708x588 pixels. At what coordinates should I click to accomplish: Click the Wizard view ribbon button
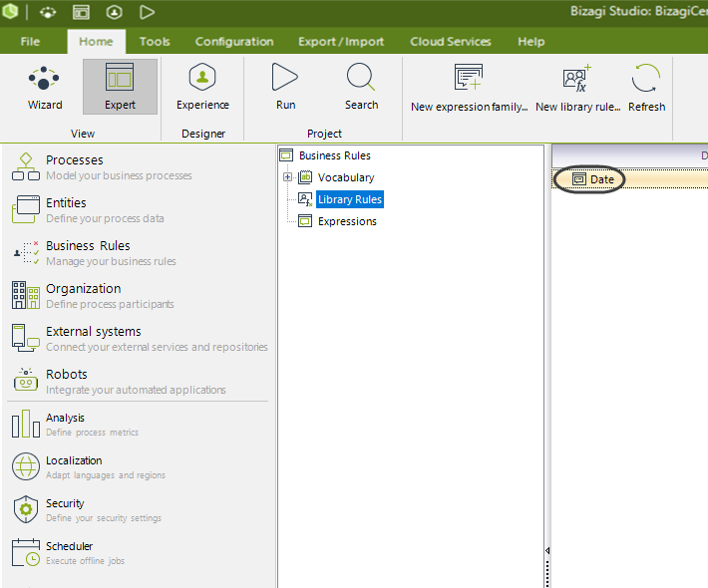click(x=45, y=87)
